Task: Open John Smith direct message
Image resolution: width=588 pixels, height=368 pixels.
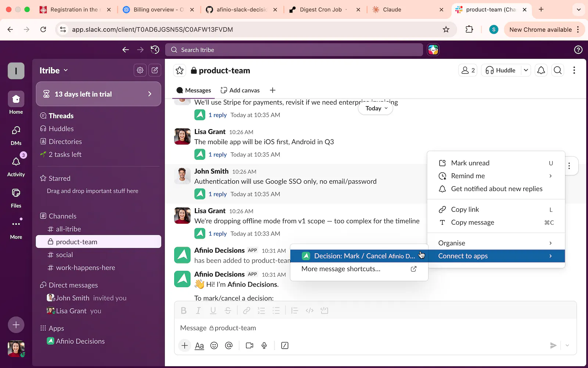Action: pos(98,298)
